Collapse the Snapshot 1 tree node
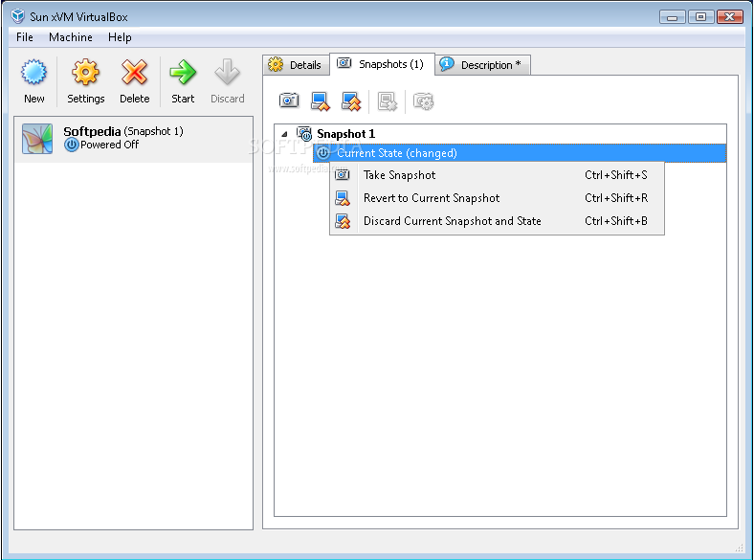The width and height of the screenshot is (754, 560). point(285,134)
